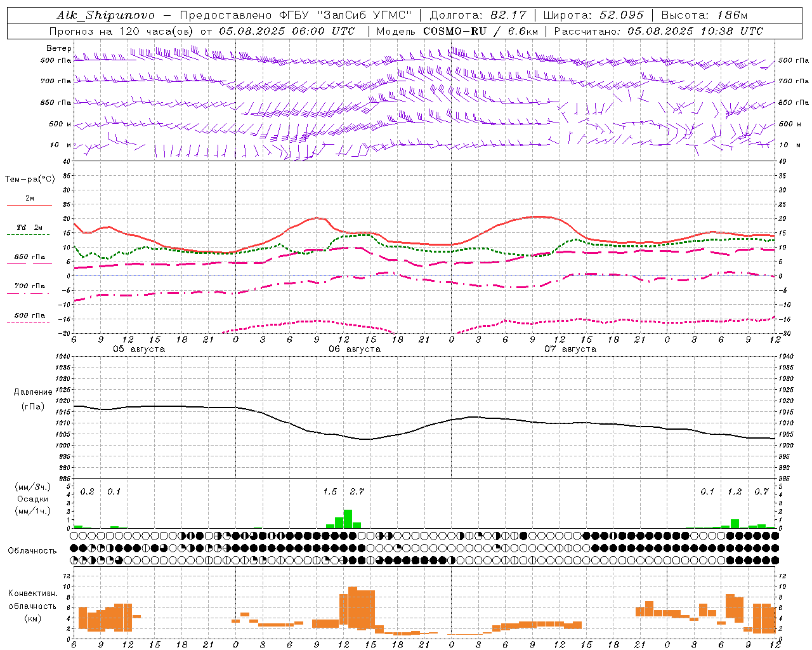812x650 pixels.
Task: Click the 'Долгота: 82.17' longitude value
Action: click(x=478, y=15)
